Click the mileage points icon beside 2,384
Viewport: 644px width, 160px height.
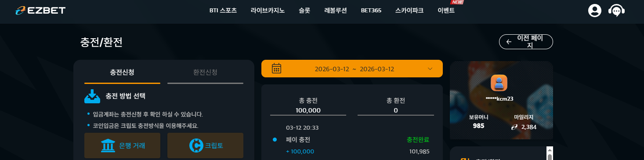(x=514, y=127)
